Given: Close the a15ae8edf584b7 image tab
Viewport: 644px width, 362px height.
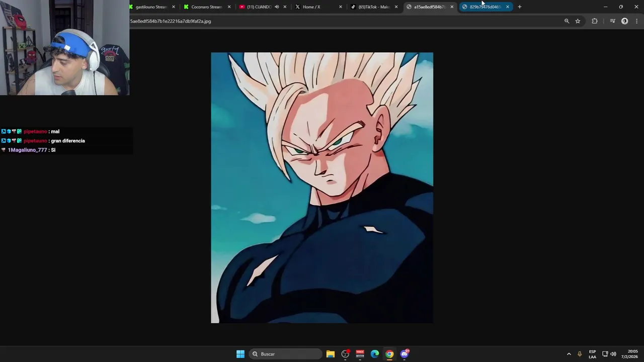Looking at the screenshot, I should click(x=452, y=7).
